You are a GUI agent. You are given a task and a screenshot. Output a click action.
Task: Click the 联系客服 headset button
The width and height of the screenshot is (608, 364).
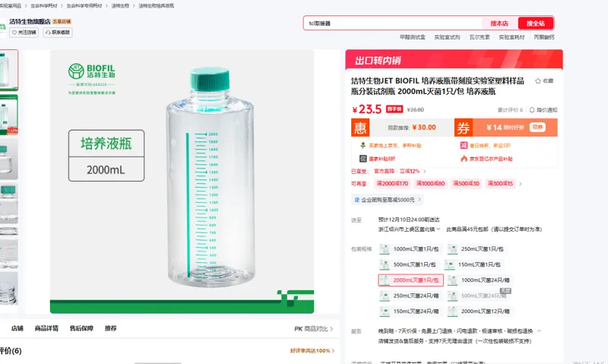pyautogui.click(x=58, y=33)
